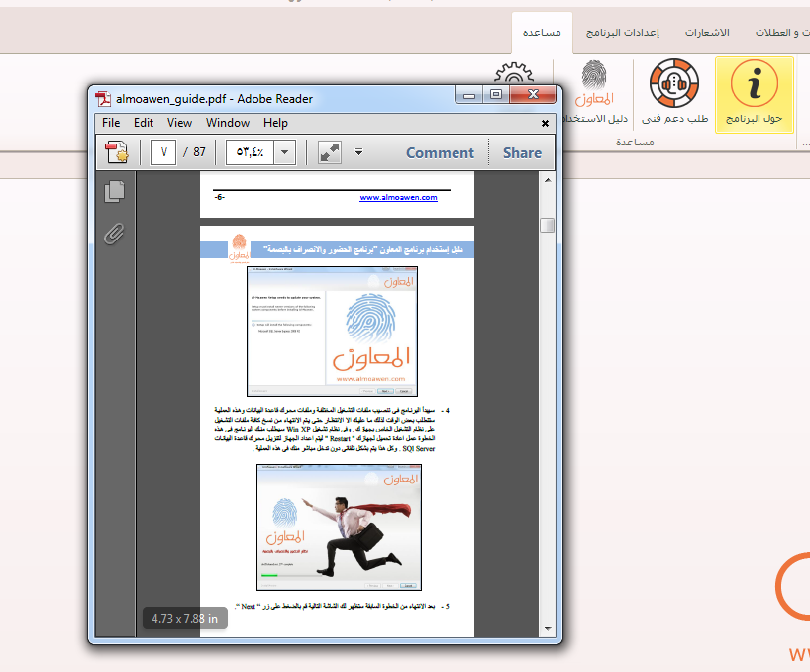Open the Window menu

228,123
